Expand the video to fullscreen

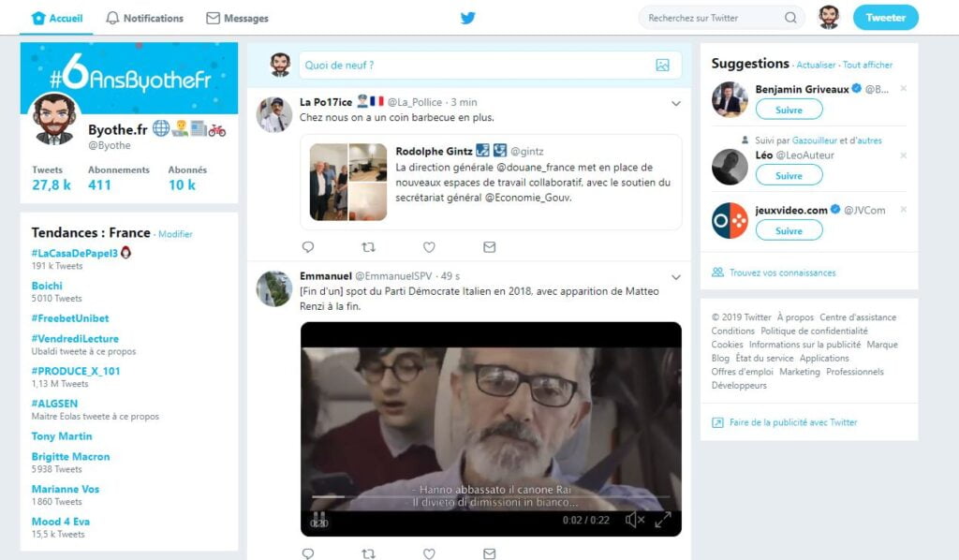[x=663, y=520]
